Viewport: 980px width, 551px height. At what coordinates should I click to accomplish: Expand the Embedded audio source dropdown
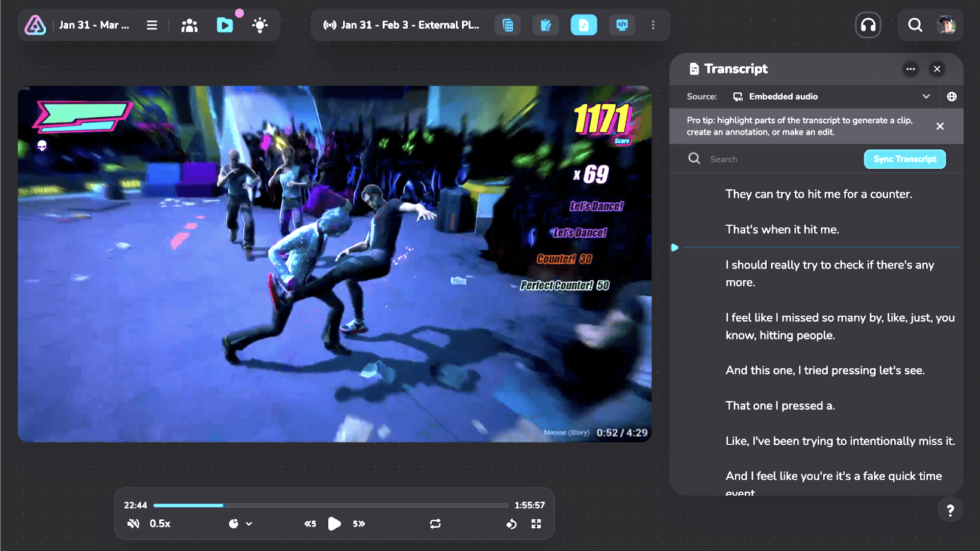tap(831, 96)
